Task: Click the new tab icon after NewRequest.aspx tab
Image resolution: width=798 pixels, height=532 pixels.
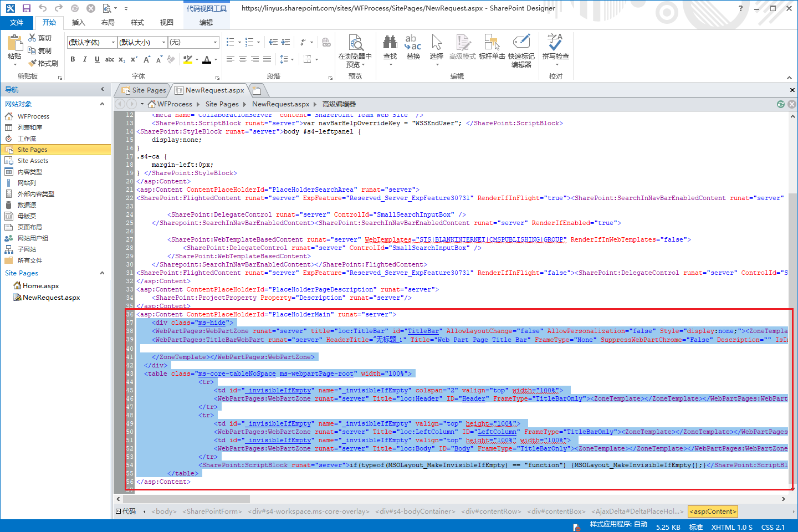Action: pos(257,90)
